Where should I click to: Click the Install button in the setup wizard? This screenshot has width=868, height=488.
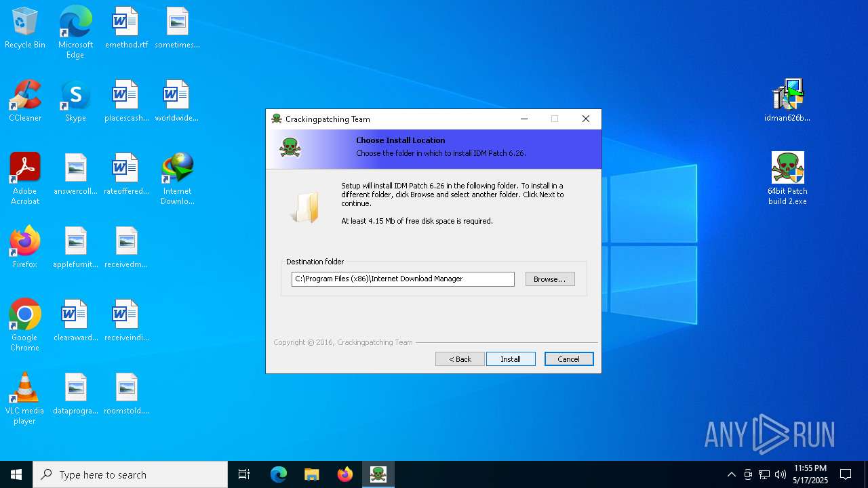point(511,359)
